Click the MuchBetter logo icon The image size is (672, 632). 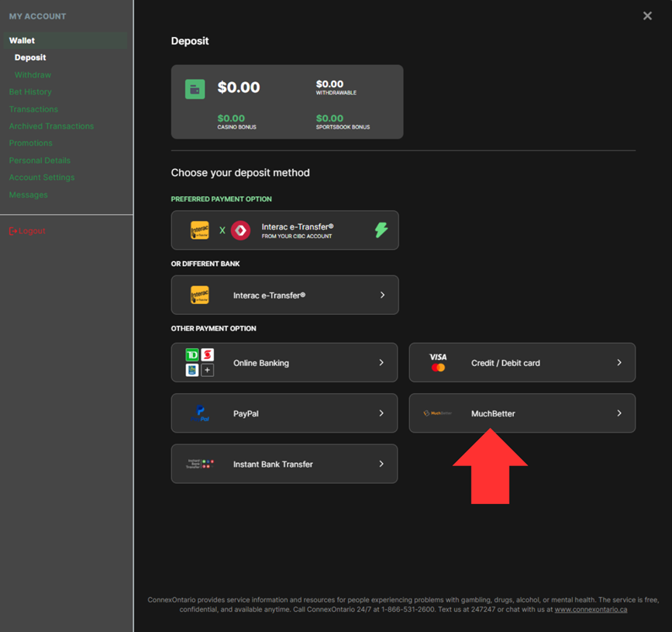pos(438,413)
